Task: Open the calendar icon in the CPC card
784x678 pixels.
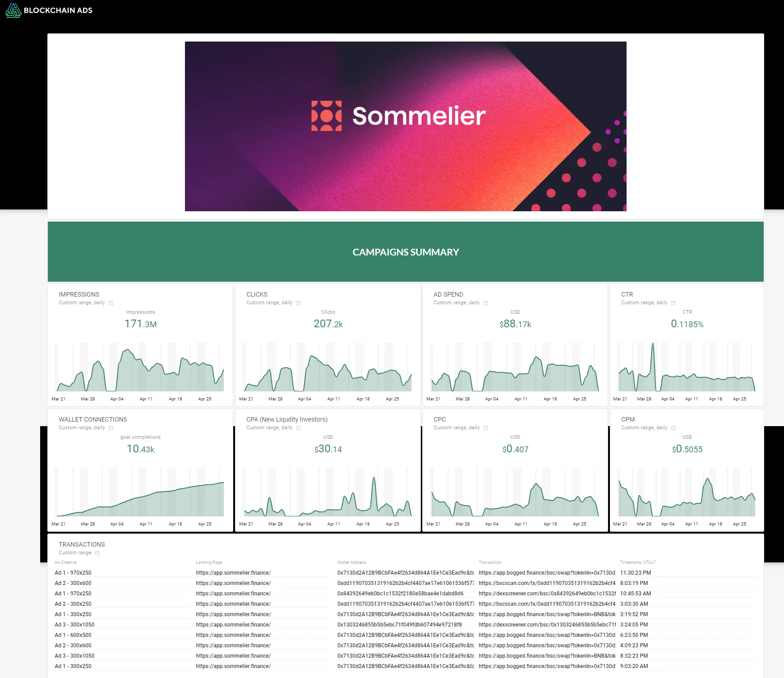Action: point(486,428)
